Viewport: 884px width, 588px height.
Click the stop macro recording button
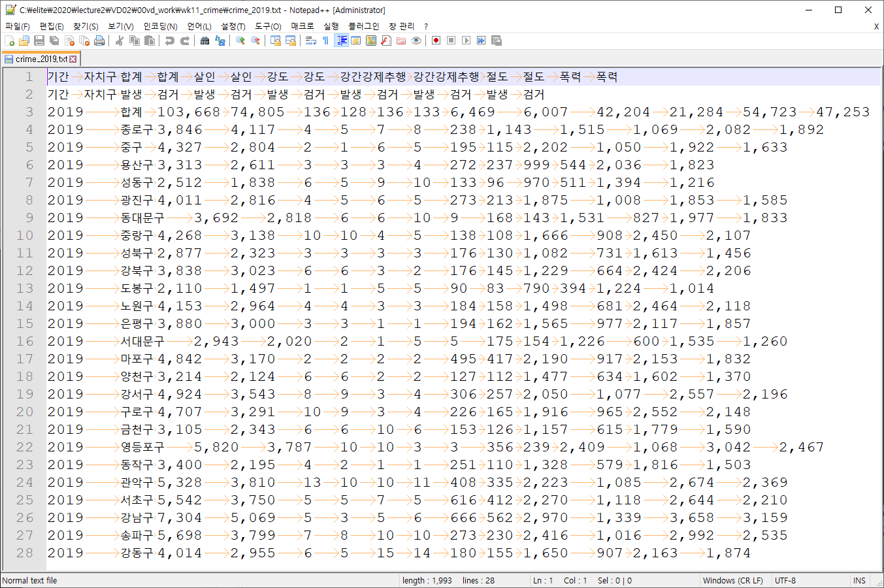tap(451, 41)
